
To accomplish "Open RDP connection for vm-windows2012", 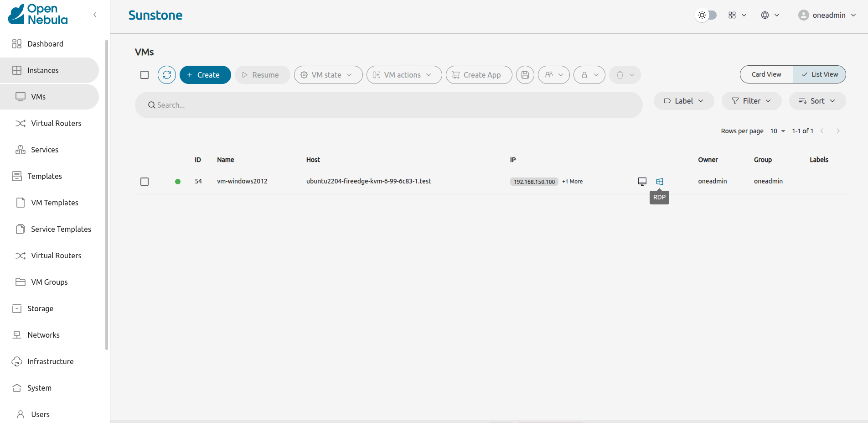I will click(660, 182).
